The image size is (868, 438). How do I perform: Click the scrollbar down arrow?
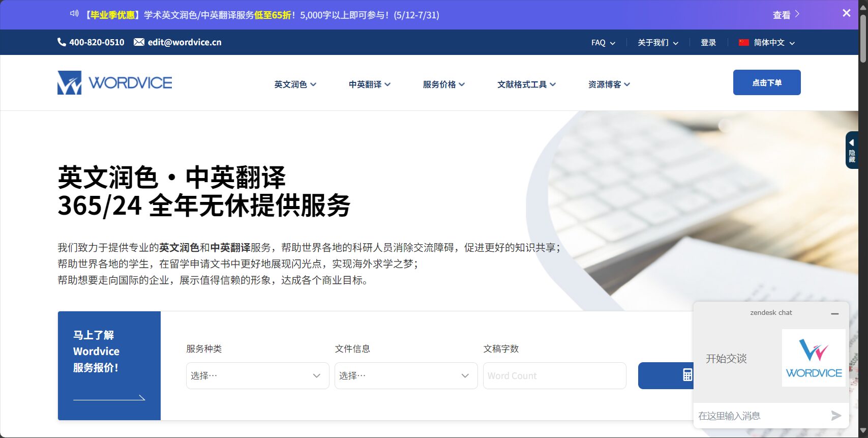tap(863, 432)
